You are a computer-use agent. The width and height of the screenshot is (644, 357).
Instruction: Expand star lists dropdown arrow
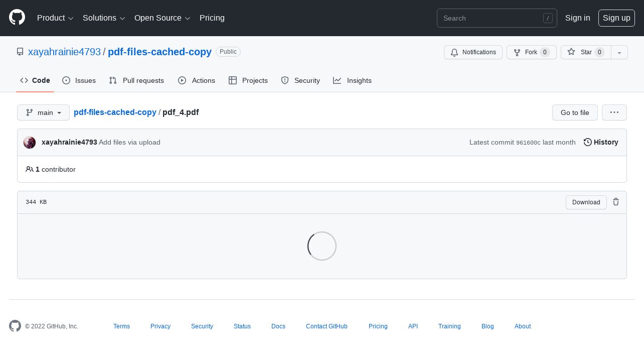point(619,52)
